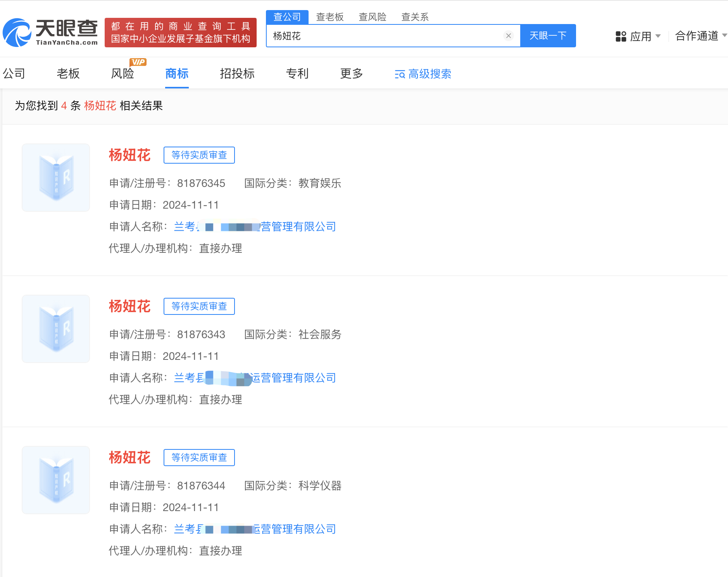This screenshot has height=577, width=728.
Task: Click the red promotional banner
Action: point(181,33)
